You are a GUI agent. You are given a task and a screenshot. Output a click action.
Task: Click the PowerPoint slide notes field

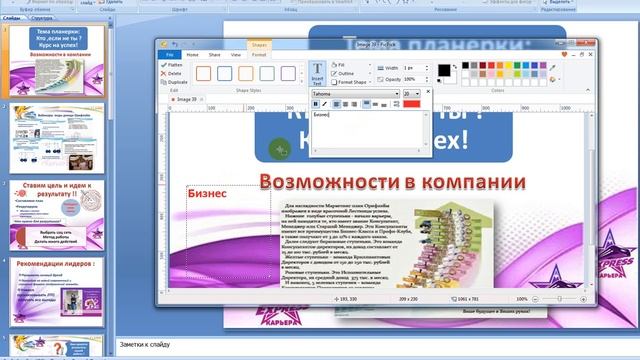(x=378, y=346)
